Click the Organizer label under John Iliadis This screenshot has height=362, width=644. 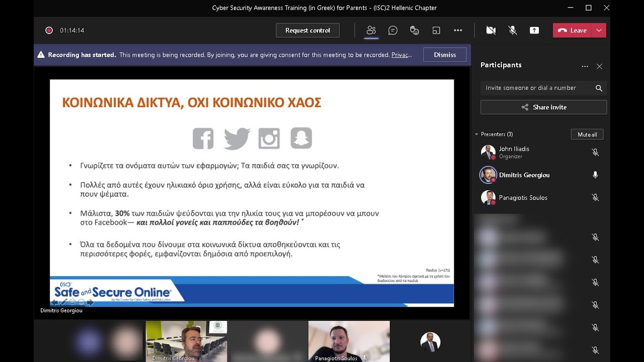point(511,156)
